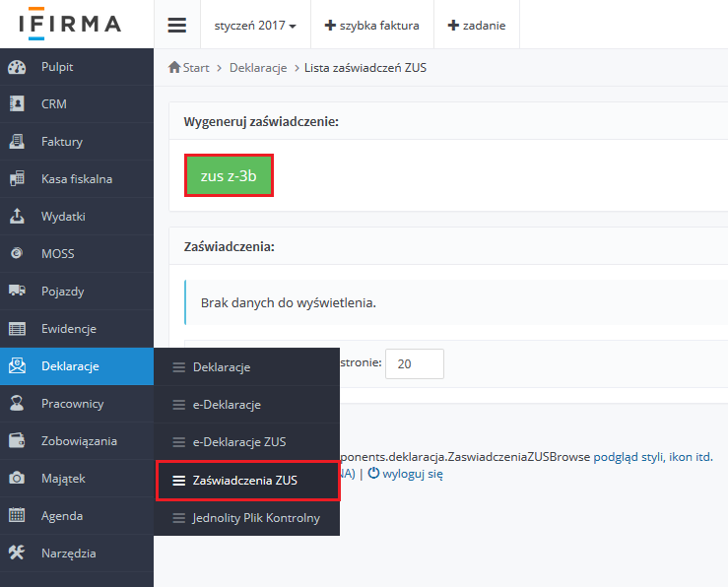Click the MOSS icon in sidebar

(17, 253)
